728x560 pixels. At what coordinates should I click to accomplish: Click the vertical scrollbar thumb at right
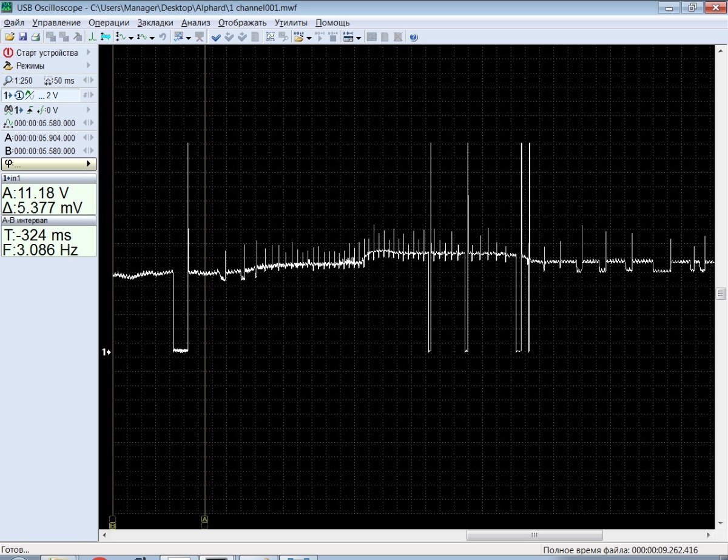721,294
